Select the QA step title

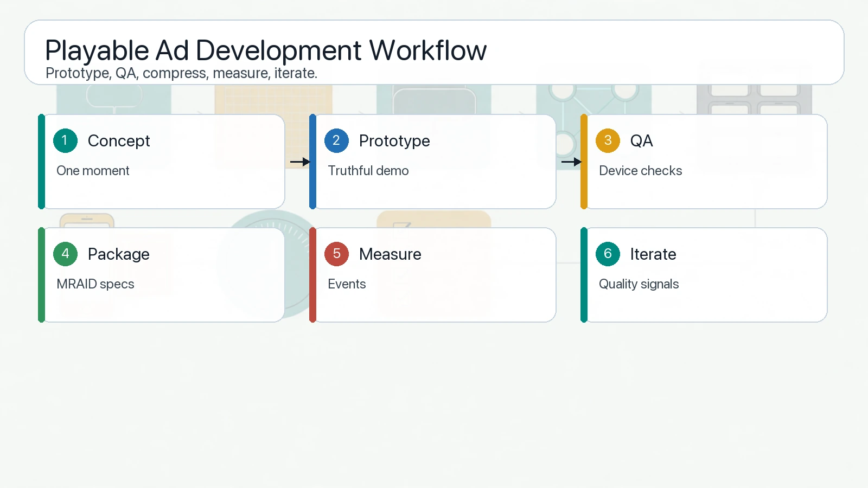pyautogui.click(x=641, y=141)
